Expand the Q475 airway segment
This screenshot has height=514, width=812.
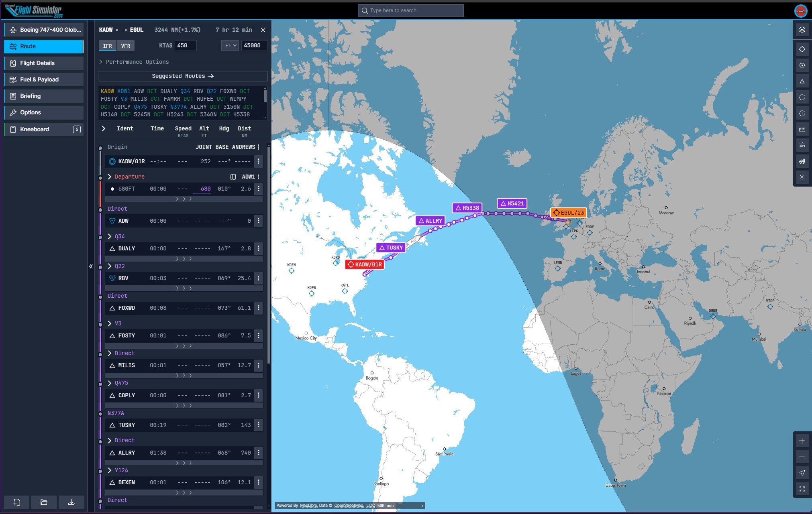(110, 383)
